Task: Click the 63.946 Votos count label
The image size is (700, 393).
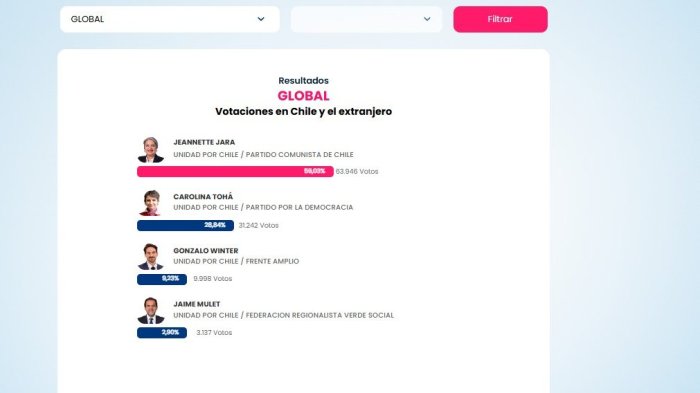Action: pyautogui.click(x=357, y=171)
